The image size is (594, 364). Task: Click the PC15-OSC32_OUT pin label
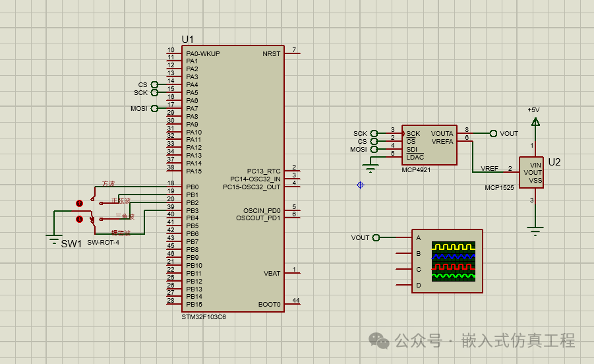click(x=252, y=187)
